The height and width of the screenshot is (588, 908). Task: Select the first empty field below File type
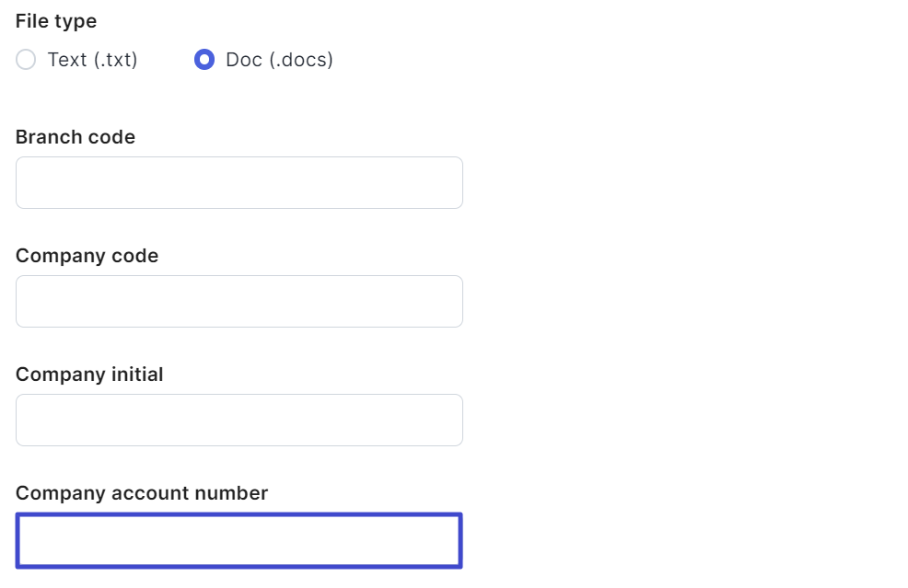tap(239, 182)
